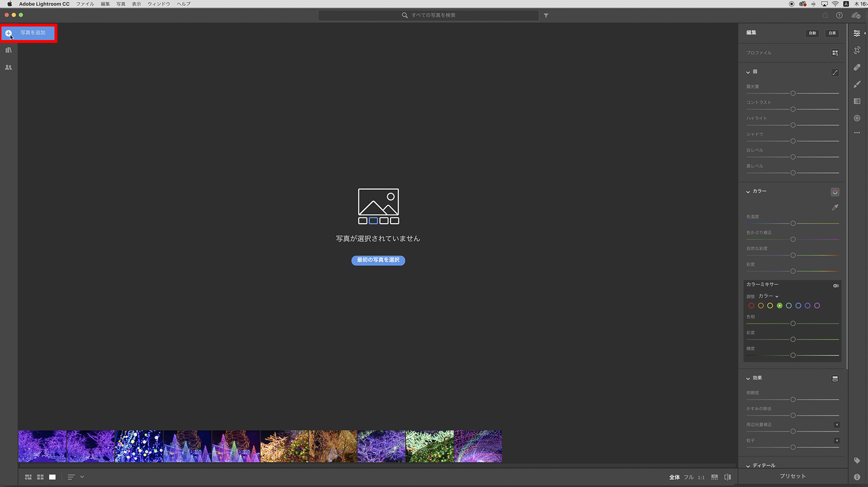The image size is (868, 487).
Task: Show original before/after compare icon
Action: pos(728,477)
